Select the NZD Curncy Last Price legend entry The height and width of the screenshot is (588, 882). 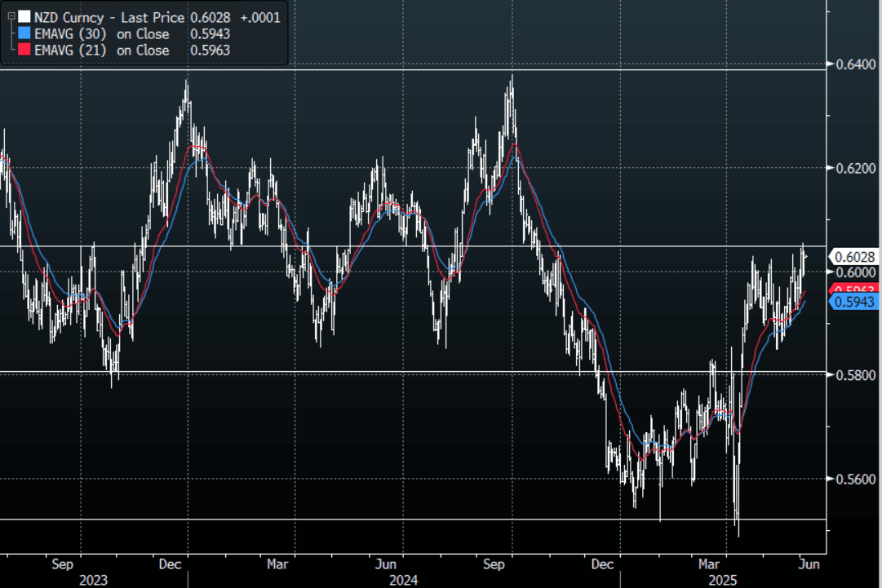coord(109,17)
